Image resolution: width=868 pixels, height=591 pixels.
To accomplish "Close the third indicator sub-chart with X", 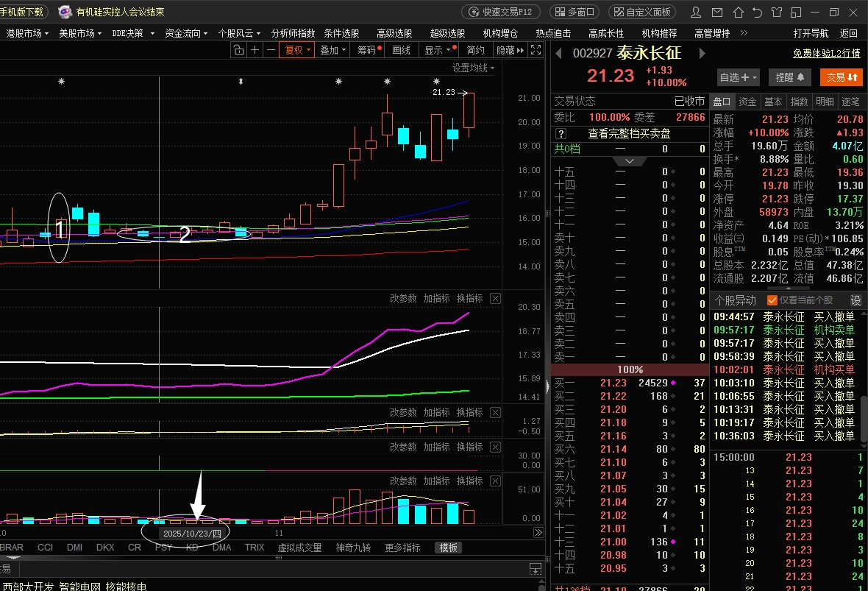I will (x=496, y=447).
